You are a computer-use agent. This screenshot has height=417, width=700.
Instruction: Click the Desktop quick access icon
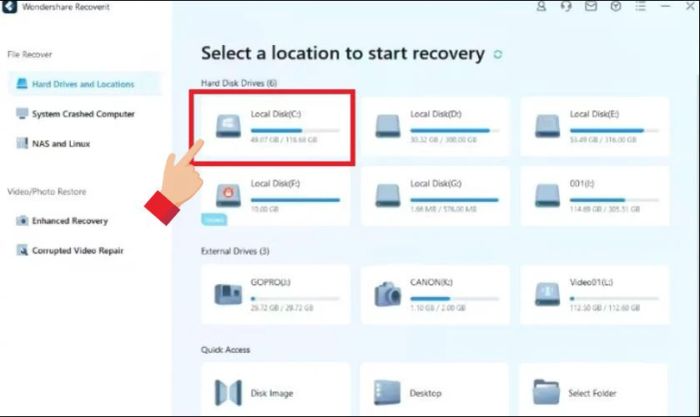coord(387,392)
